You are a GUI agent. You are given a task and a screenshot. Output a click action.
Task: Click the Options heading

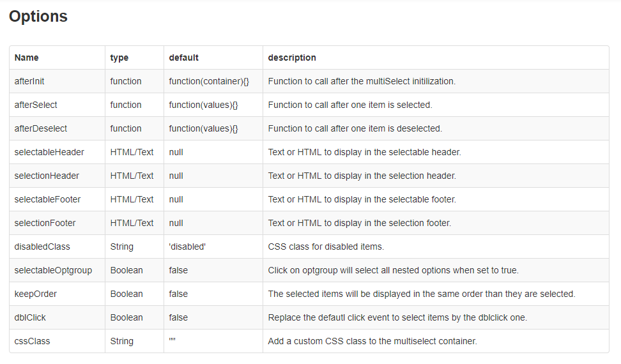38,16
